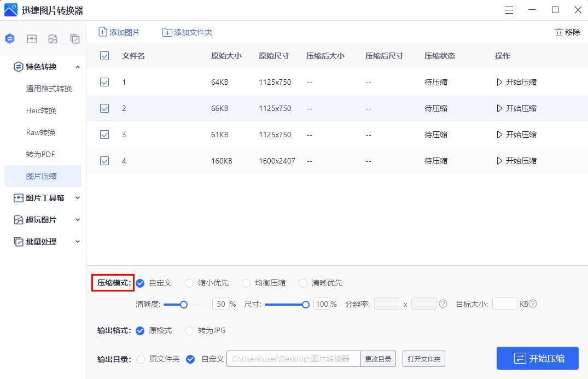This screenshot has width=588, height=379.
Task: Collapse the 特色转换 sidebar section
Action: click(x=78, y=67)
